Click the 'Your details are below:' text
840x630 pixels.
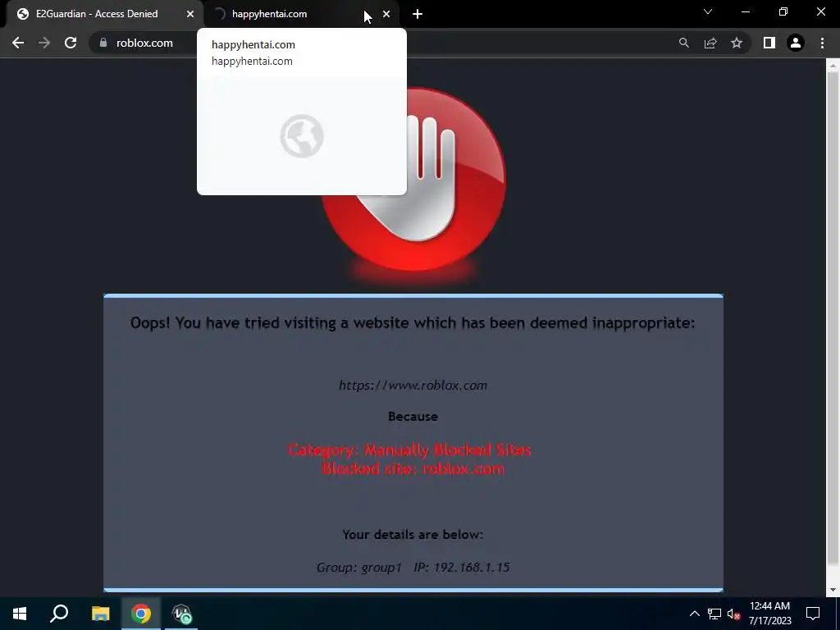click(x=413, y=535)
